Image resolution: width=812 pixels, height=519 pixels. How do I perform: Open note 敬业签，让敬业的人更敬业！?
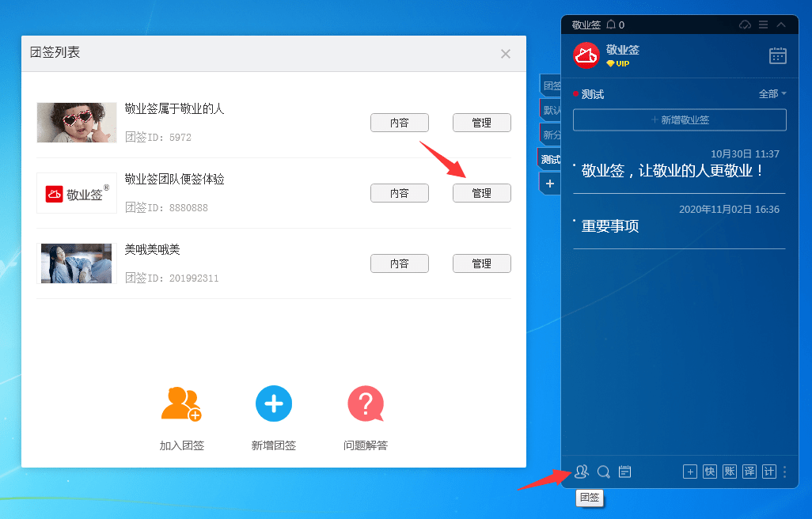coord(672,170)
